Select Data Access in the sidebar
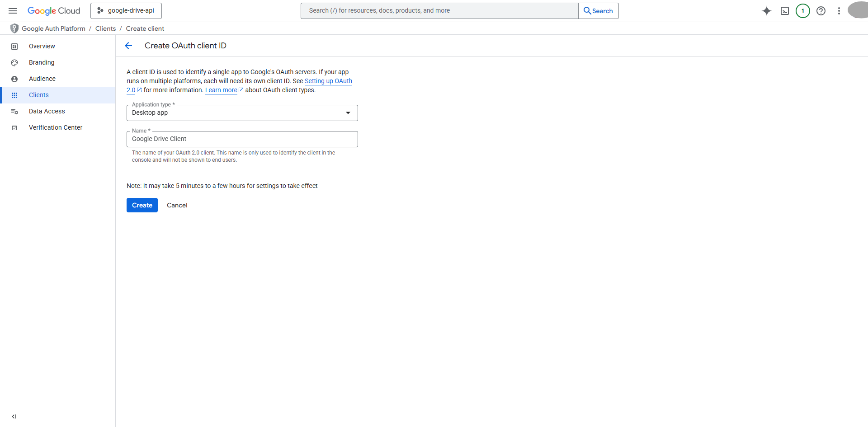 58,111
